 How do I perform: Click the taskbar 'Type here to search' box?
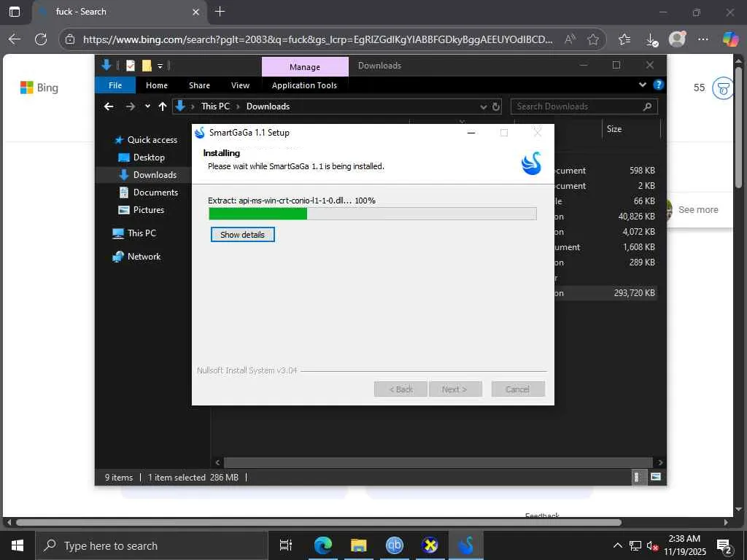(x=152, y=545)
